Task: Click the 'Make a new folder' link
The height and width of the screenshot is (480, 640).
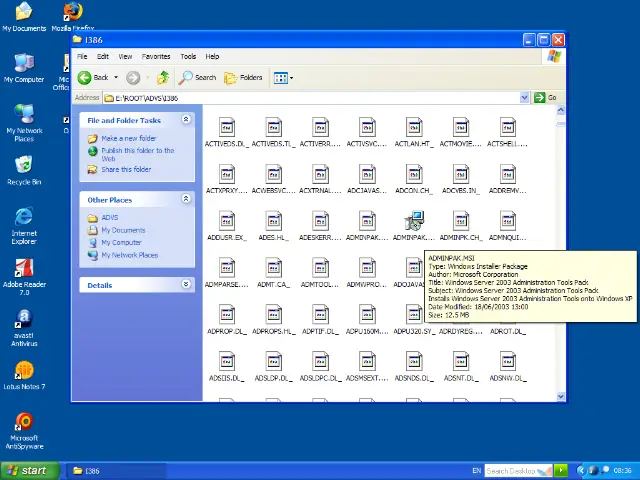Action: point(128,139)
